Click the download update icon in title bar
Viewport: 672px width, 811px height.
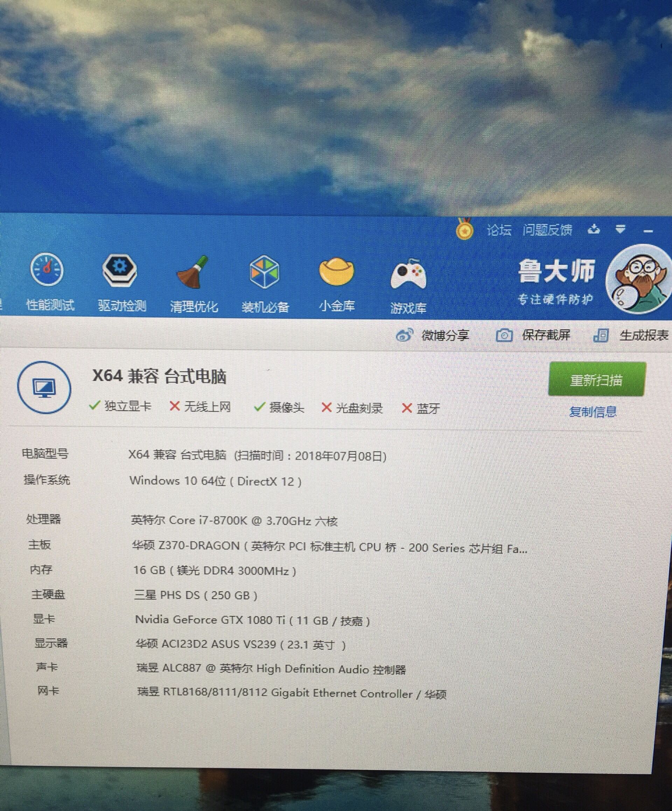594,230
